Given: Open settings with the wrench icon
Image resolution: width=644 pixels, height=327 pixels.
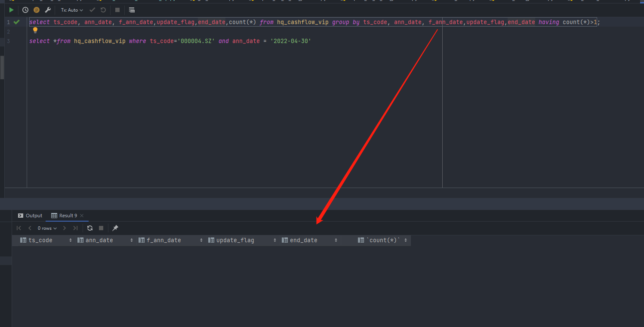Looking at the screenshot, I should (48, 10).
